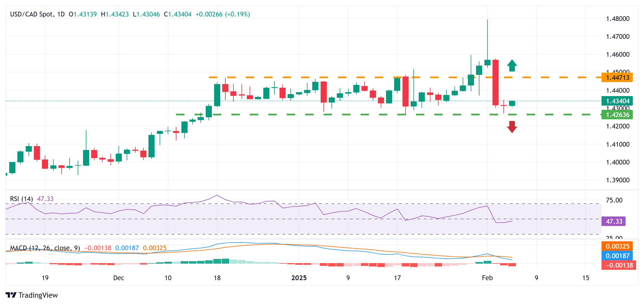Click the RSI (14) indicator label

coord(21,199)
